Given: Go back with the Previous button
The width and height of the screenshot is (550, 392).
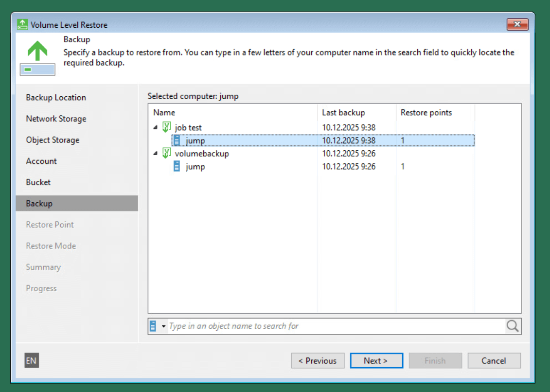Looking at the screenshot, I should pyautogui.click(x=318, y=360).
